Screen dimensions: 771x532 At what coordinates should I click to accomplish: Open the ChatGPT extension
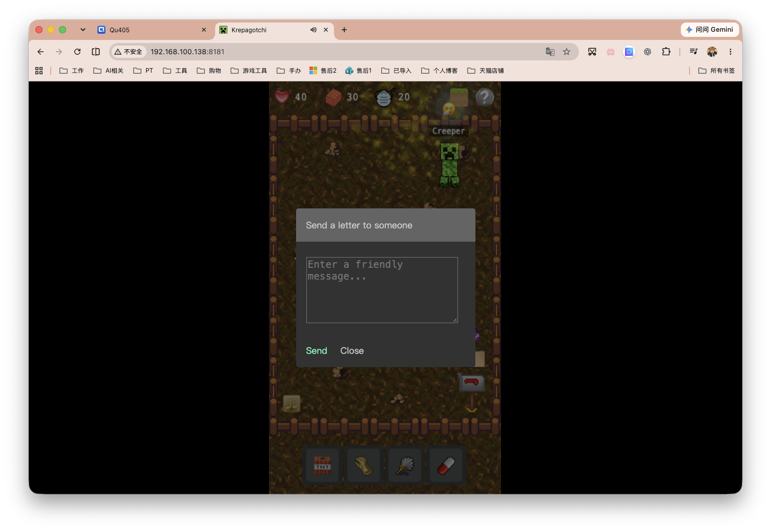[648, 52]
